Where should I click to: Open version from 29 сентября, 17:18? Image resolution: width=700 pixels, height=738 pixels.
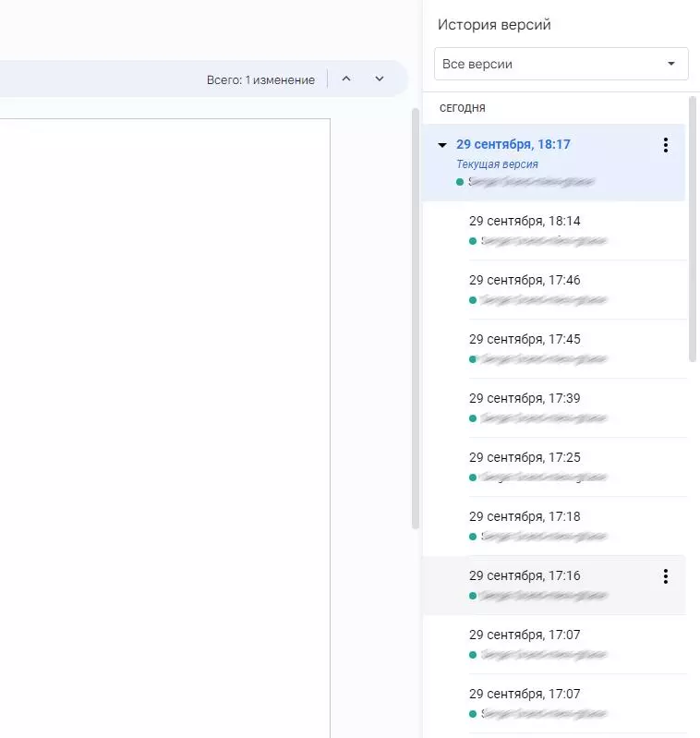coord(525,517)
